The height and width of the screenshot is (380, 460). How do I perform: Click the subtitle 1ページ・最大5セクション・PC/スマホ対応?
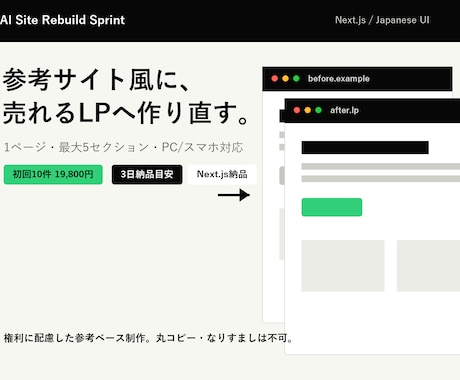point(123,147)
